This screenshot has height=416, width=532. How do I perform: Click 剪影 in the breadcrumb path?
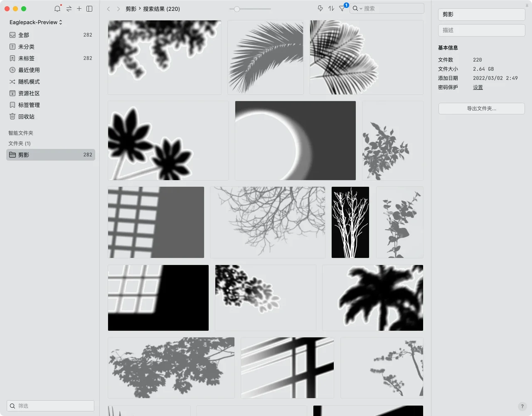pos(131,9)
